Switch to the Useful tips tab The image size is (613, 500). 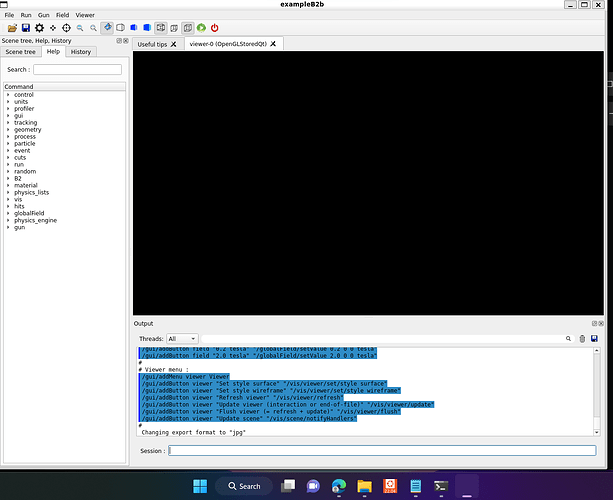152,44
